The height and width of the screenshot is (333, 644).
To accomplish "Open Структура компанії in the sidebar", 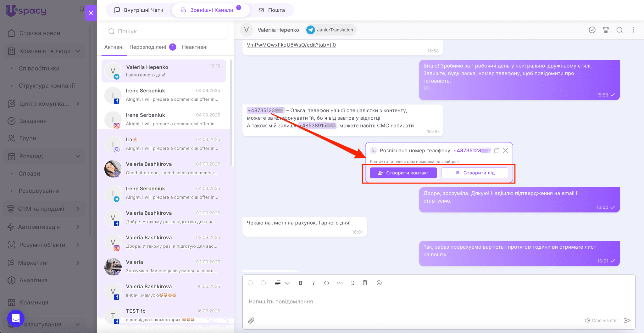I will coord(47,86).
